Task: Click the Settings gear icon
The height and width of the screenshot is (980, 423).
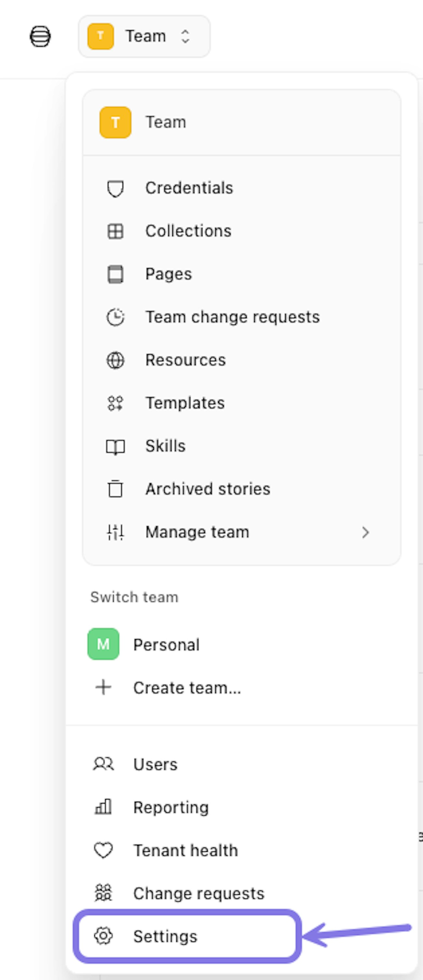Action: pyautogui.click(x=103, y=936)
